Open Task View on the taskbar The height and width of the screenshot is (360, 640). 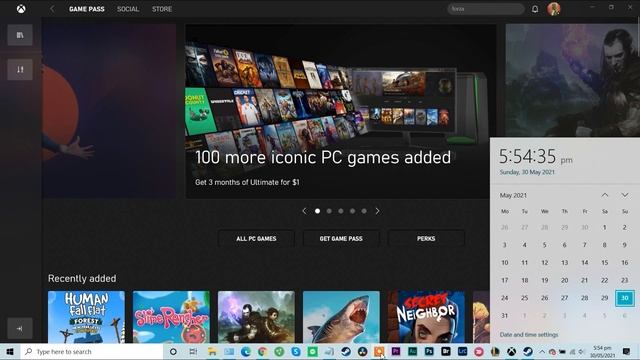tap(193, 351)
